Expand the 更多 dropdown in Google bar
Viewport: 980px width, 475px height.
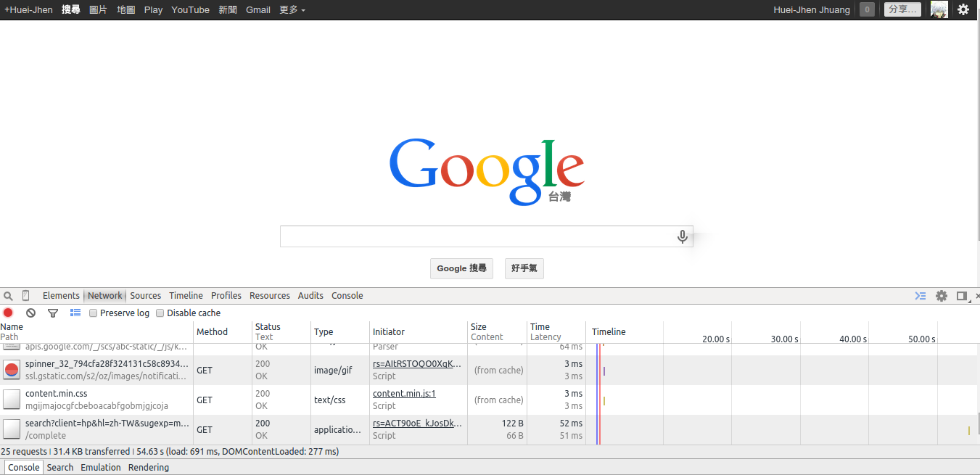(x=292, y=10)
